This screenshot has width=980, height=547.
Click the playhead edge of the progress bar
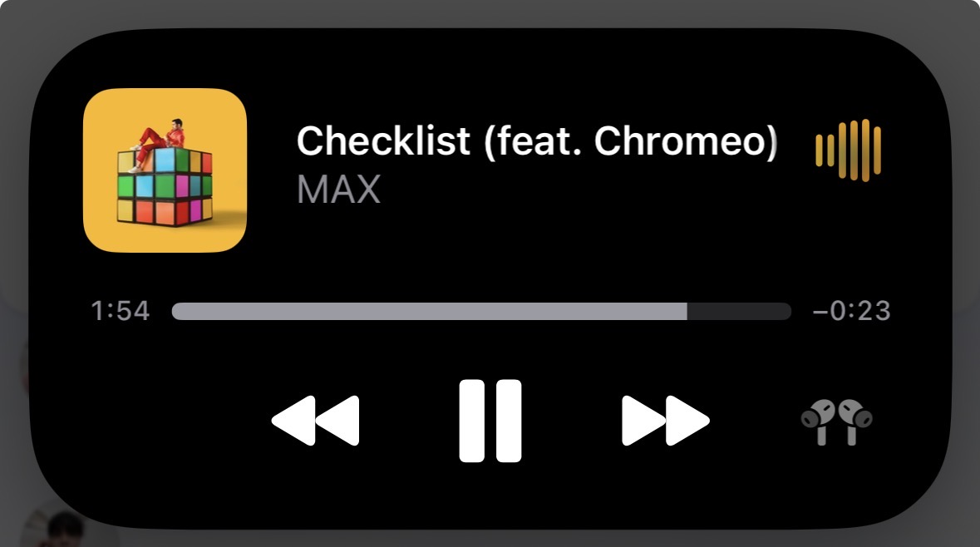pyautogui.click(x=687, y=311)
